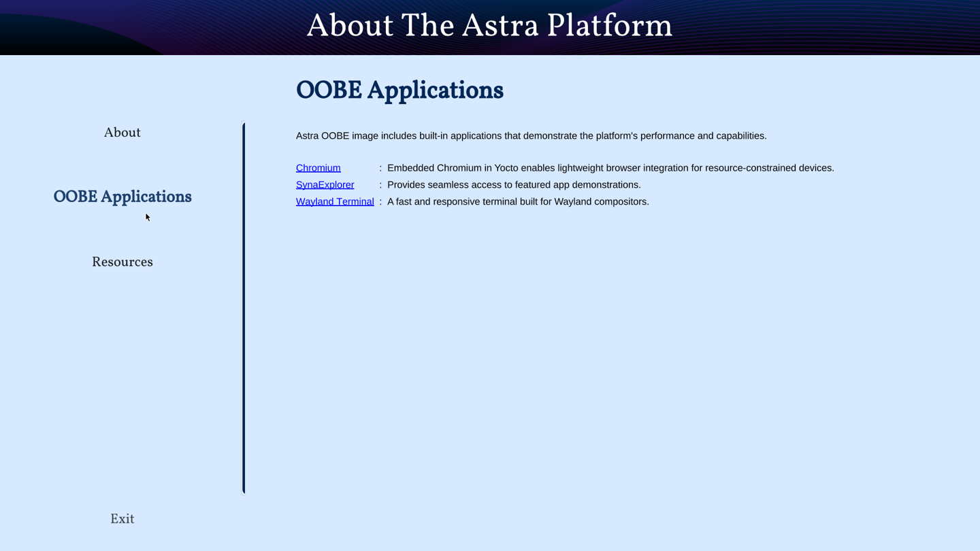
Task: Open the About section in sidebar
Action: [x=122, y=133]
